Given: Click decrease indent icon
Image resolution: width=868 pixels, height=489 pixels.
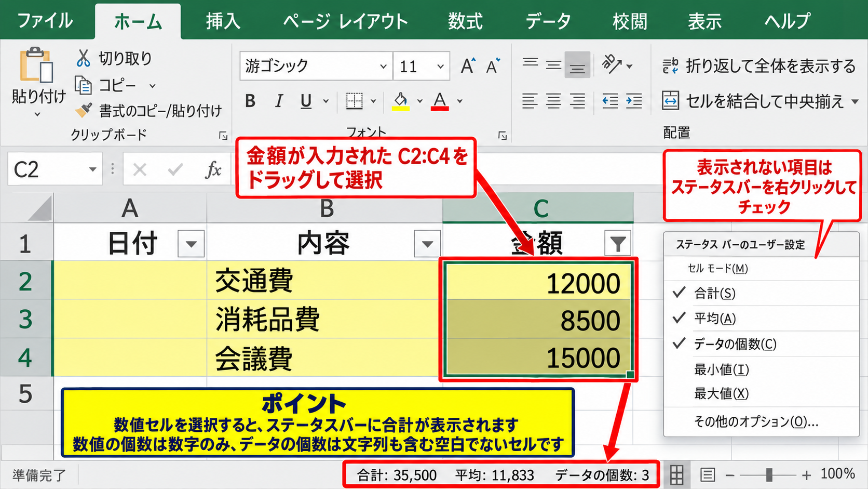Looking at the screenshot, I should pos(610,101).
